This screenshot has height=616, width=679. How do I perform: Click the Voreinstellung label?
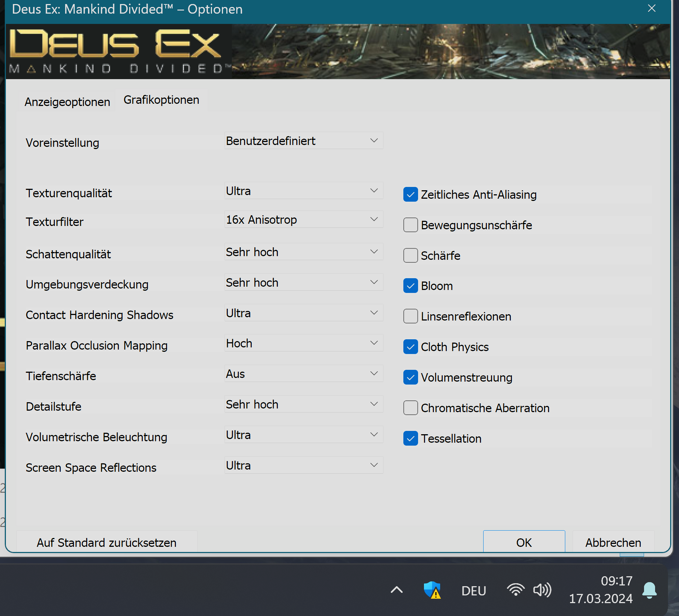tap(62, 143)
